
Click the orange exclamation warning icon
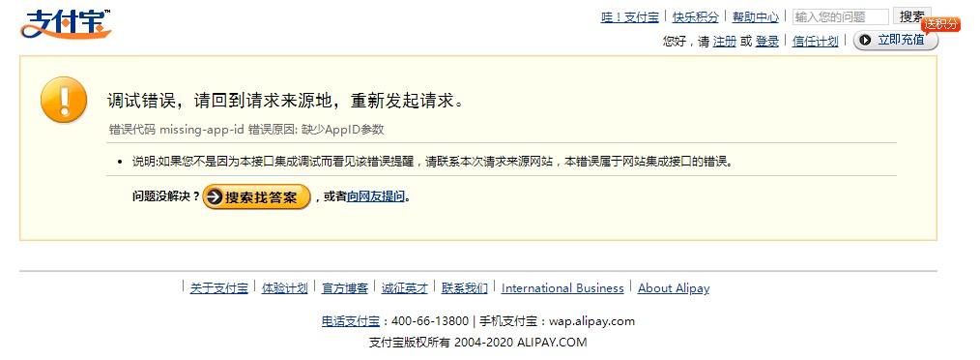click(64, 101)
